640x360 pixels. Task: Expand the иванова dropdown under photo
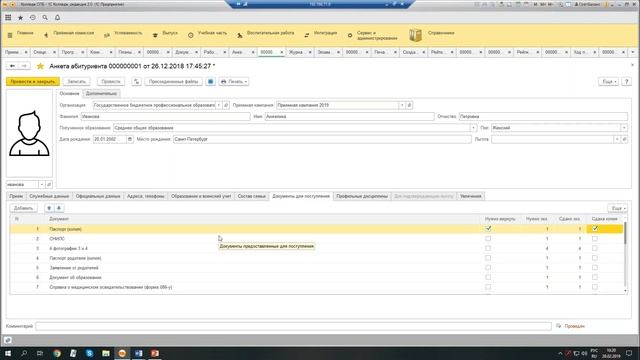click(42, 184)
